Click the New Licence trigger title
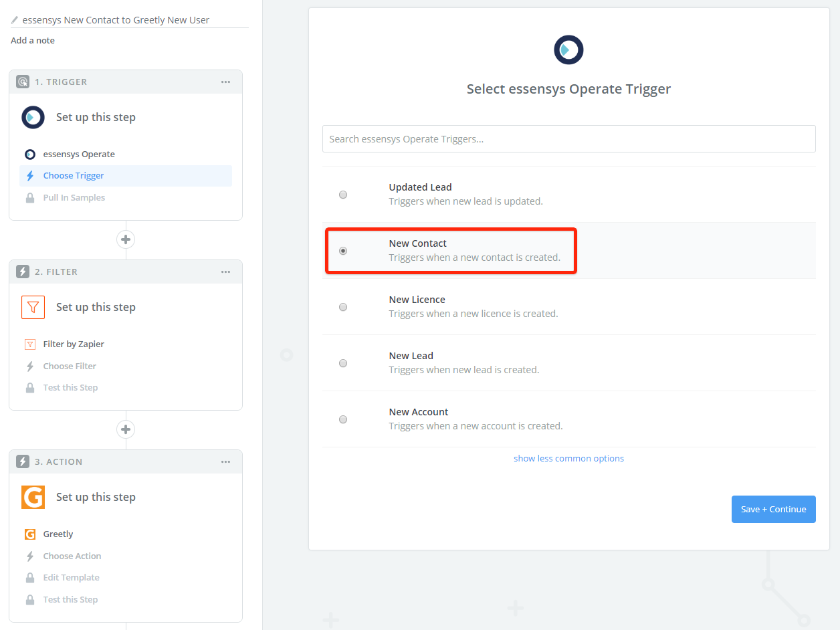The height and width of the screenshot is (630, 840). click(x=417, y=300)
